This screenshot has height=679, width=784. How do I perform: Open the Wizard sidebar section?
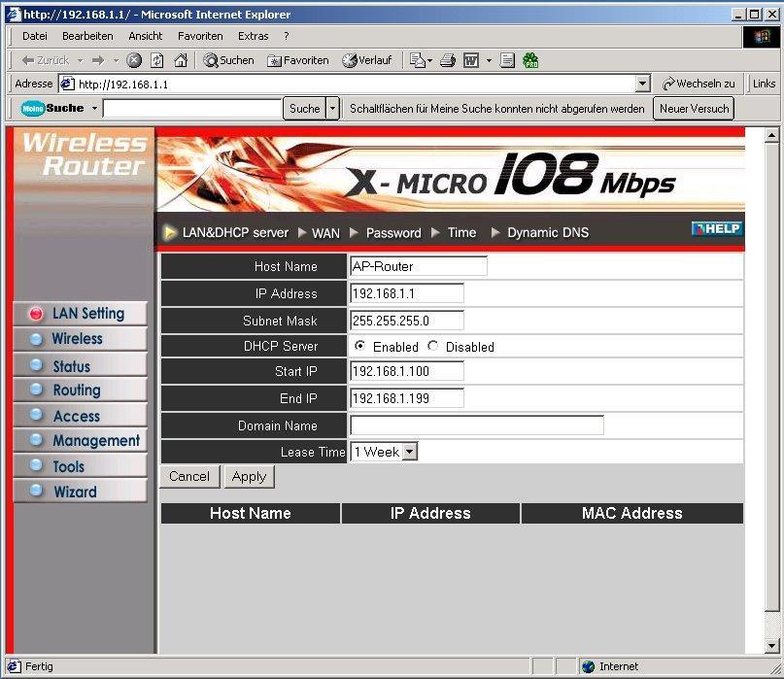pyautogui.click(x=80, y=491)
